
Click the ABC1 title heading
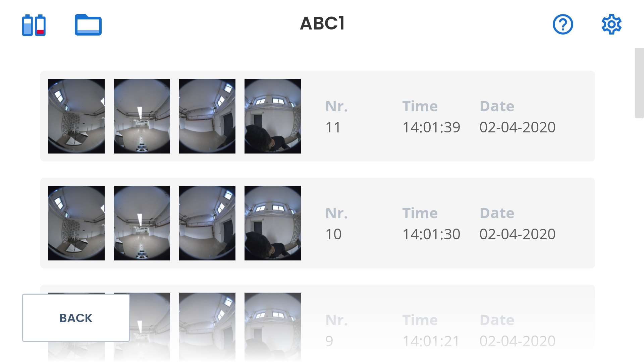coord(322,23)
